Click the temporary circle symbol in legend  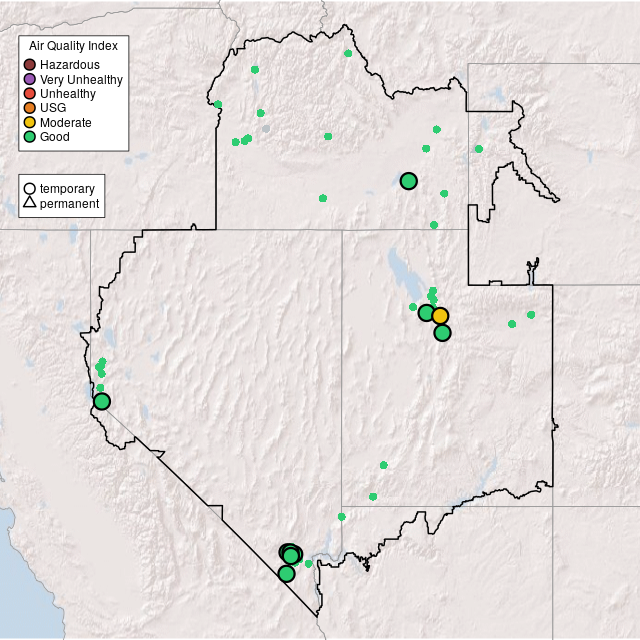(x=30, y=188)
